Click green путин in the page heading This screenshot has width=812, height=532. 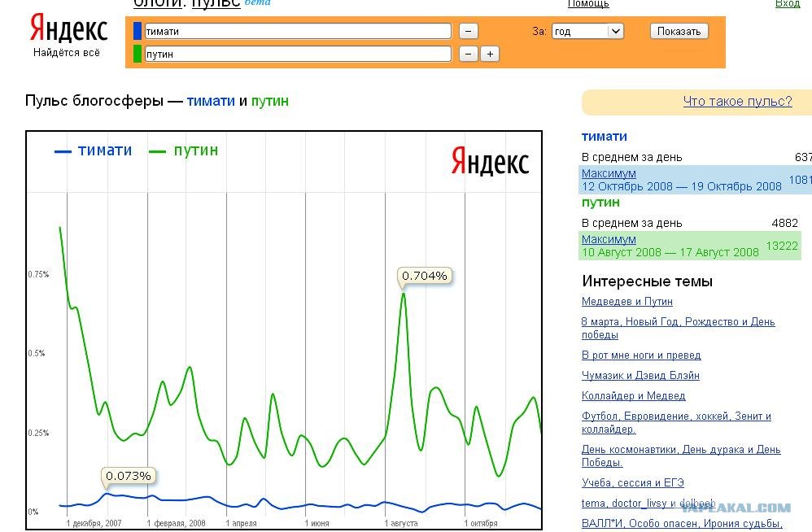click(x=270, y=101)
